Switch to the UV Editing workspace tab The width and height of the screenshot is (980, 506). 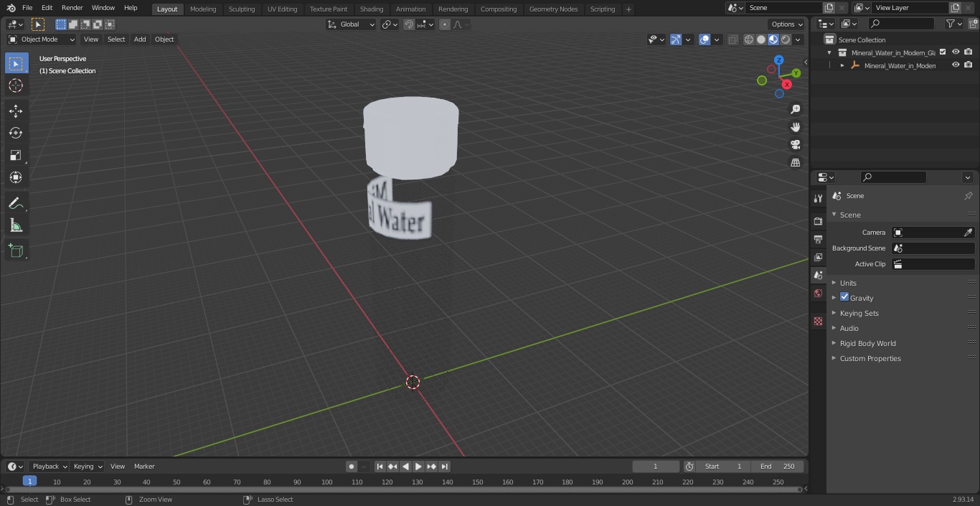[x=282, y=9]
